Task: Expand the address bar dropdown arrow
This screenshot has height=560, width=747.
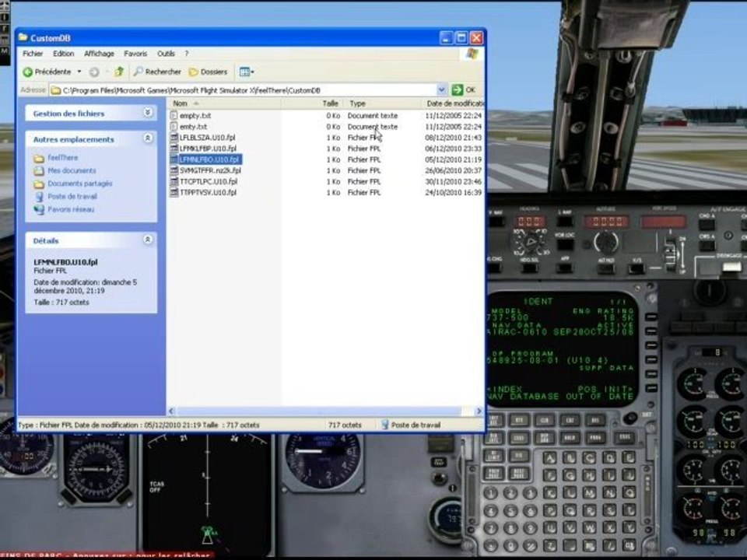Action: pyautogui.click(x=442, y=90)
